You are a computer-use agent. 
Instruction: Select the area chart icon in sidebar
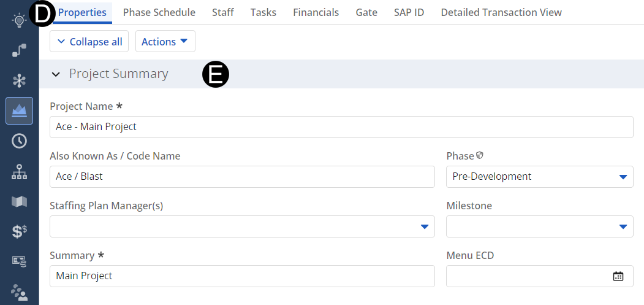point(19,110)
